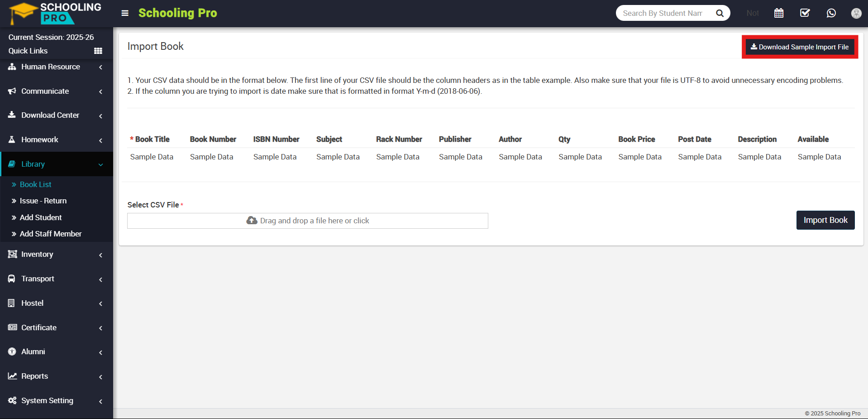The image size is (868, 419).
Task: Focus the Search By Student Name field
Action: pyautogui.click(x=663, y=13)
